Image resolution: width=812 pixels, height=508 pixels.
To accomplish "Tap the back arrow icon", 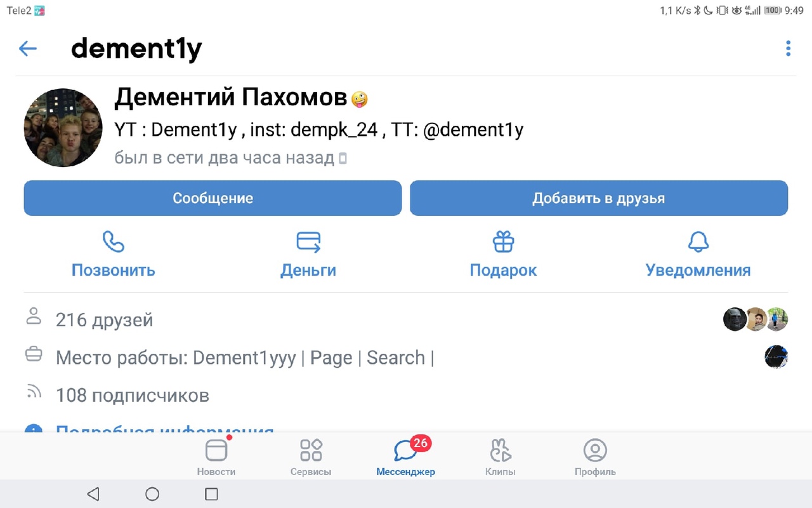I will (x=28, y=48).
